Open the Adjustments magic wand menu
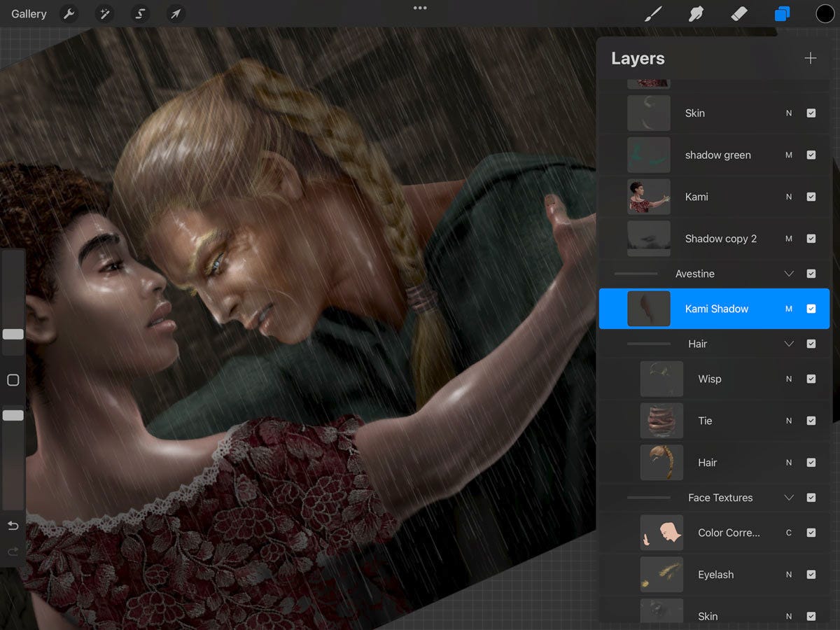Viewport: 840px width, 630px height. coord(105,14)
